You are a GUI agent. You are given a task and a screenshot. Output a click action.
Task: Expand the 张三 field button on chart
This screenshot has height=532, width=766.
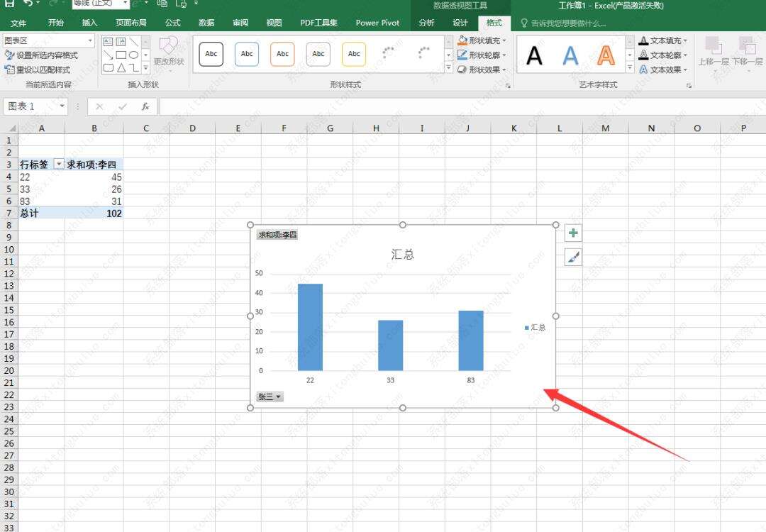point(270,397)
